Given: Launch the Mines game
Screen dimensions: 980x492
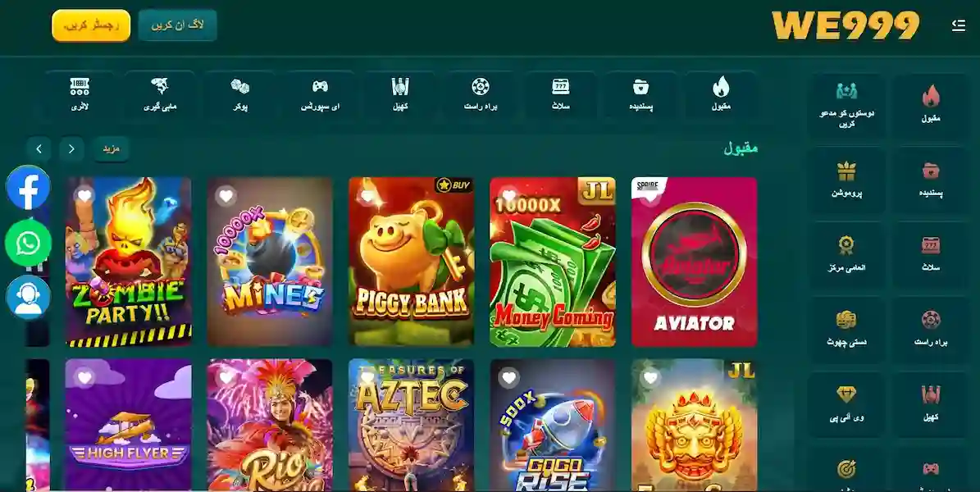Looking at the screenshot, I should coord(270,262).
